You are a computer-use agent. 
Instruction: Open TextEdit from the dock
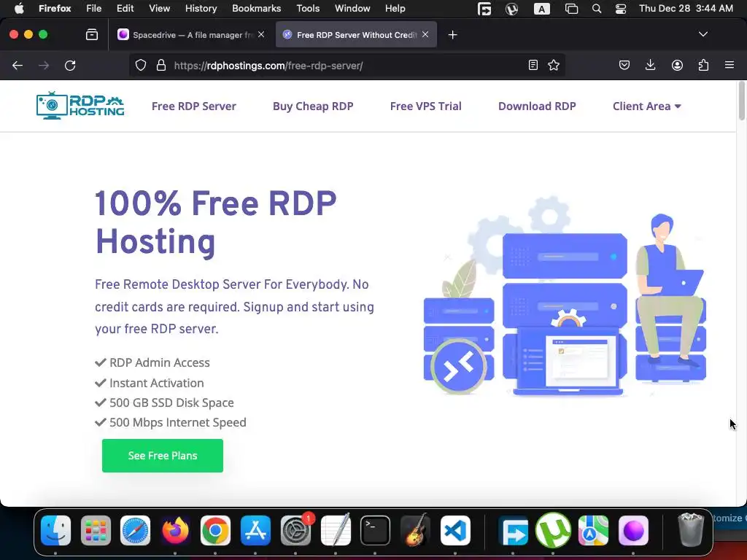[336, 531]
